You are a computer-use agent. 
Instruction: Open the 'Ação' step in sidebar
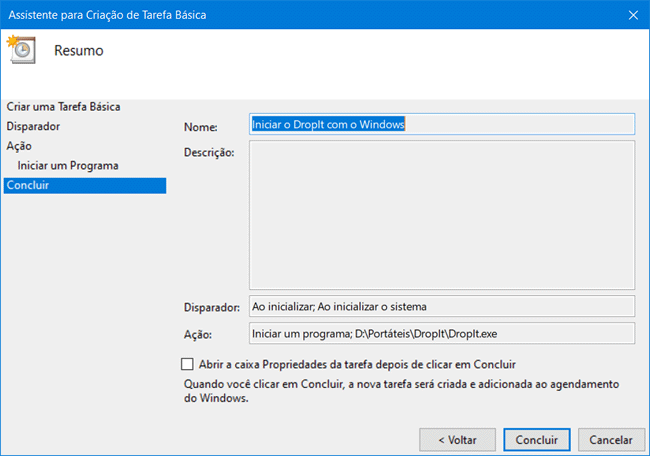click(19, 146)
